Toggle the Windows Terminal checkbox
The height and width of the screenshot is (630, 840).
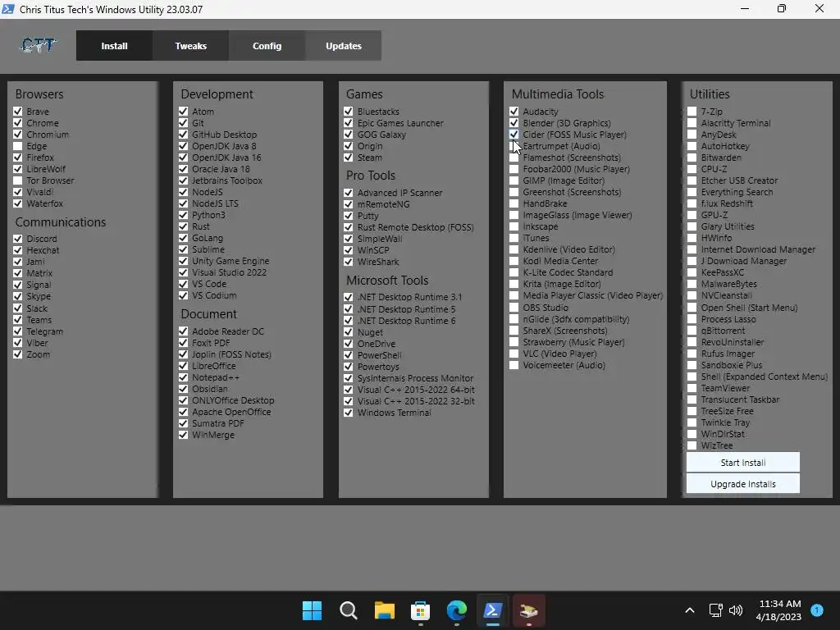[348, 413]
